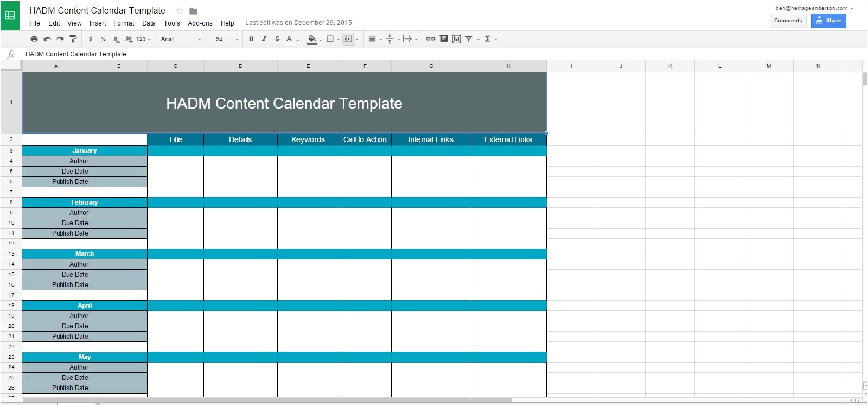Screen dimensions: 868x406
Task: Open the Tools menu
Action: point(172,23)
